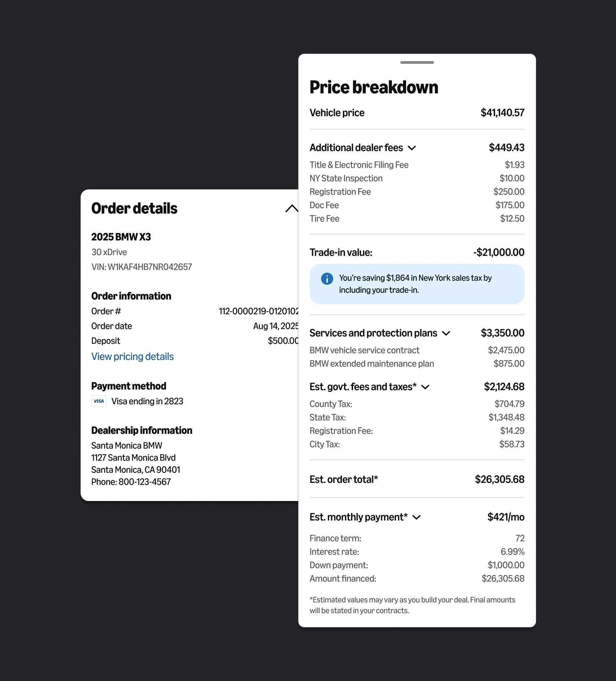Click the VIN number text
Image resolution: width=616 pixels, height=681 pixels.
pyautogui.click(x=142, y=267)
